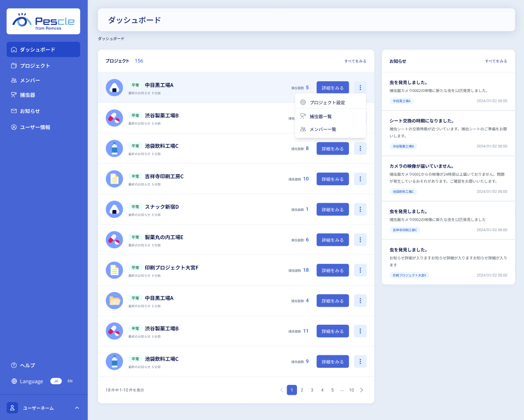This screenshot has width=524, height=420.
Task: Open three-dot menu for 中目黒工場A with 5 traps
Action: [360, 87]
